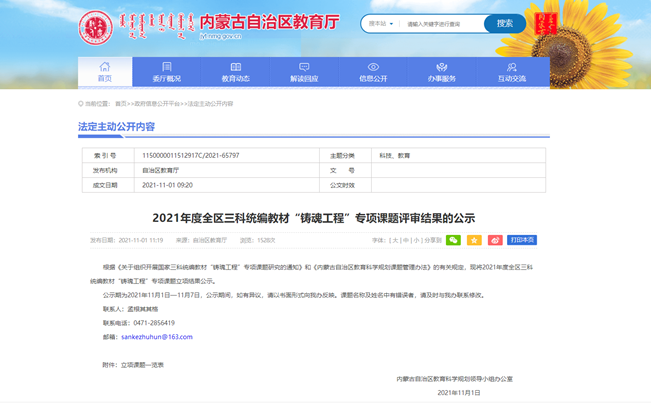Expand the 搜本站 search scope dropdown
Viewport: 651px width, 403px height.
tap(381, 23)
